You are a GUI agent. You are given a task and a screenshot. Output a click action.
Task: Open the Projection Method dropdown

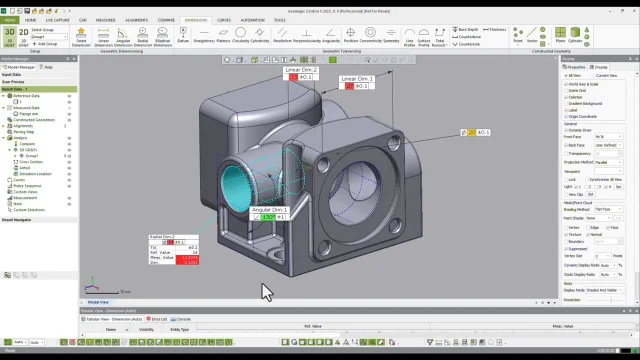(x=608, y=162)
